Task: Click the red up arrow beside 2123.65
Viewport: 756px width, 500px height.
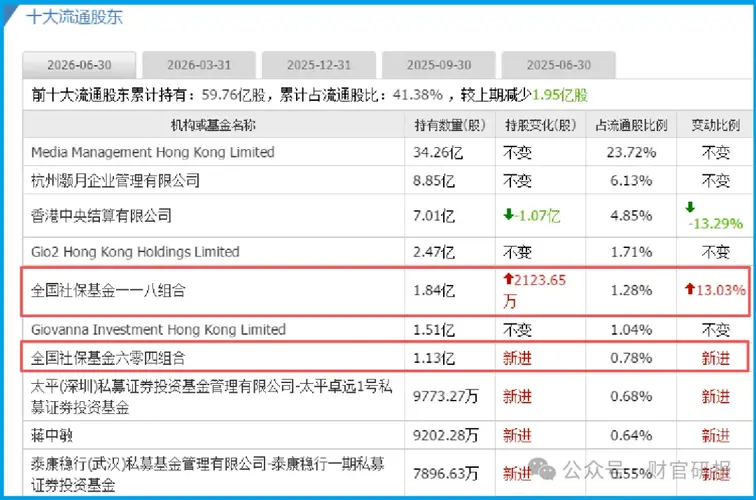Action: pos(508,279)
